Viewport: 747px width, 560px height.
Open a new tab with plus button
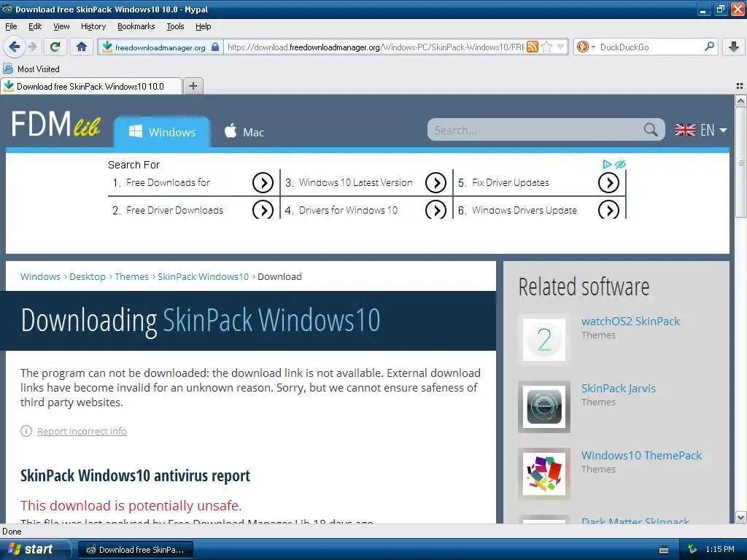[x=193, y=86]
